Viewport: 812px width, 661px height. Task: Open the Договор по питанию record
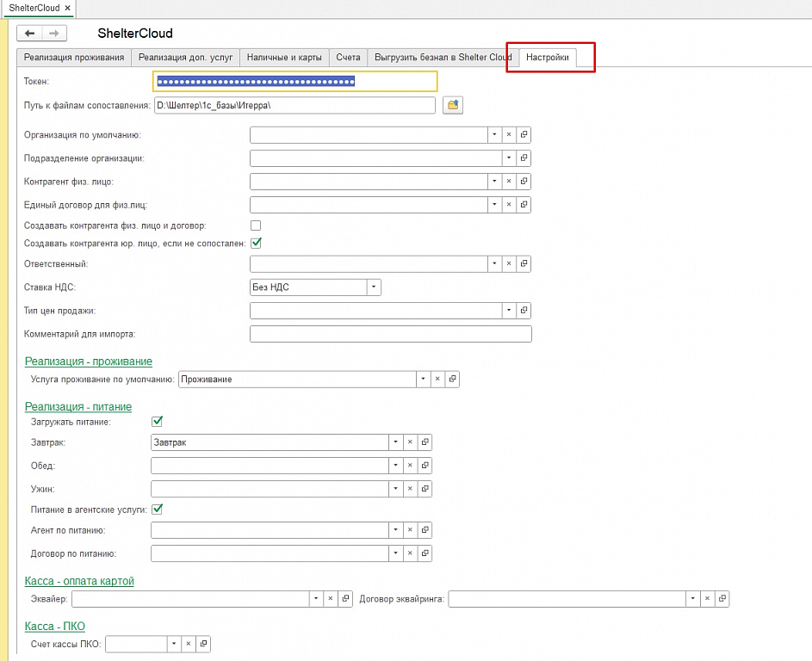point(425,553)
